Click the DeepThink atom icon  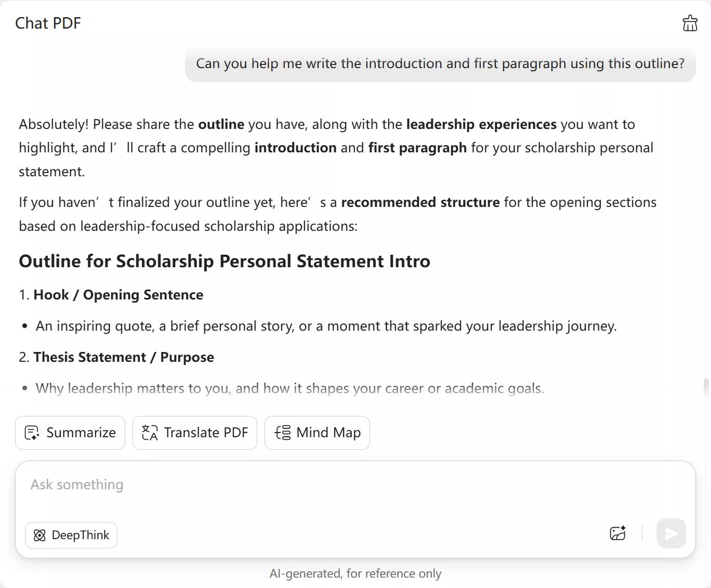point(39,535)
